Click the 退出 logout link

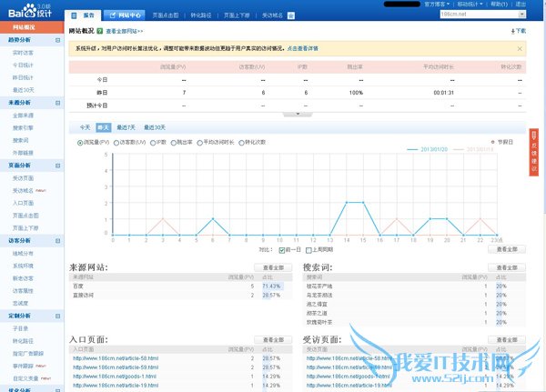click(x=521, y=5)
